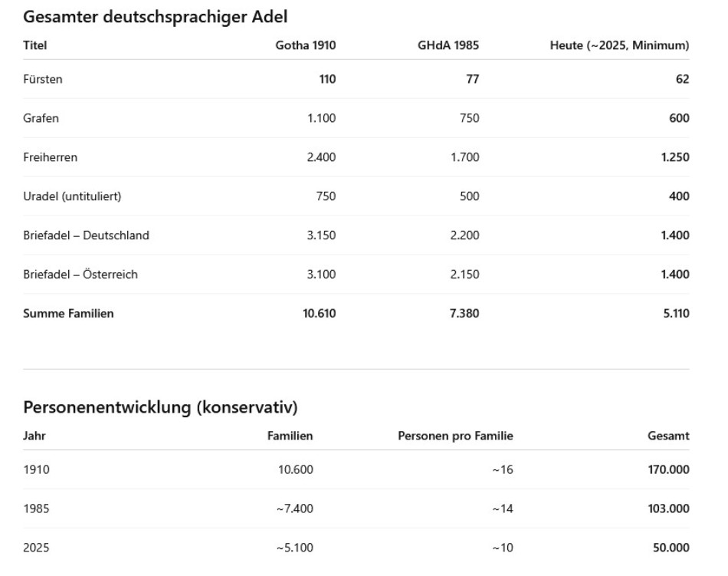Click the 'Gesamter deutschsprachiger Adel' heading
This screenshot has width=728, height=576.
(x=155, y=17)
